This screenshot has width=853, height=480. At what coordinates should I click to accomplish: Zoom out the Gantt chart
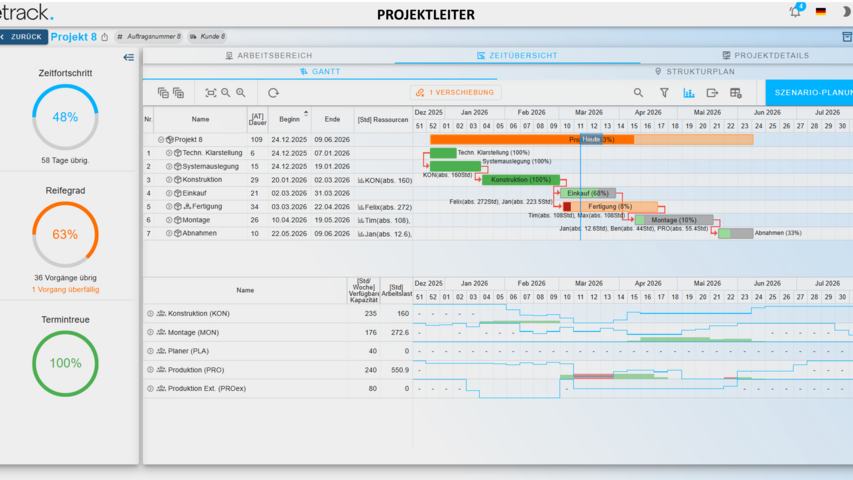tap(226, 93)
